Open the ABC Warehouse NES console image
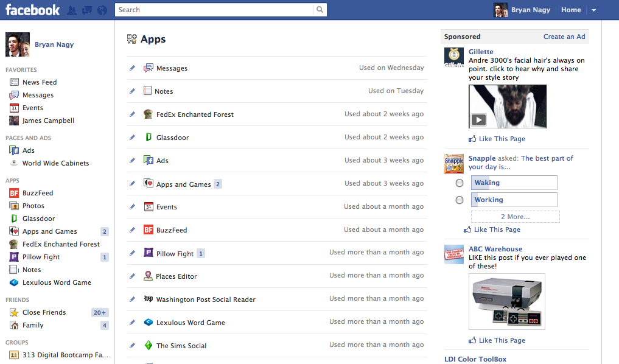This screenshot has height=364, width=619. pyautogui.click(x=506, y=301)
